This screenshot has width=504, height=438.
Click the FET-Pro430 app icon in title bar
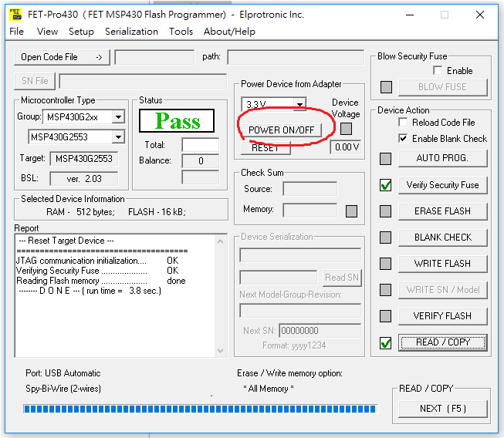pyautogui.click(x=15, y=15)
